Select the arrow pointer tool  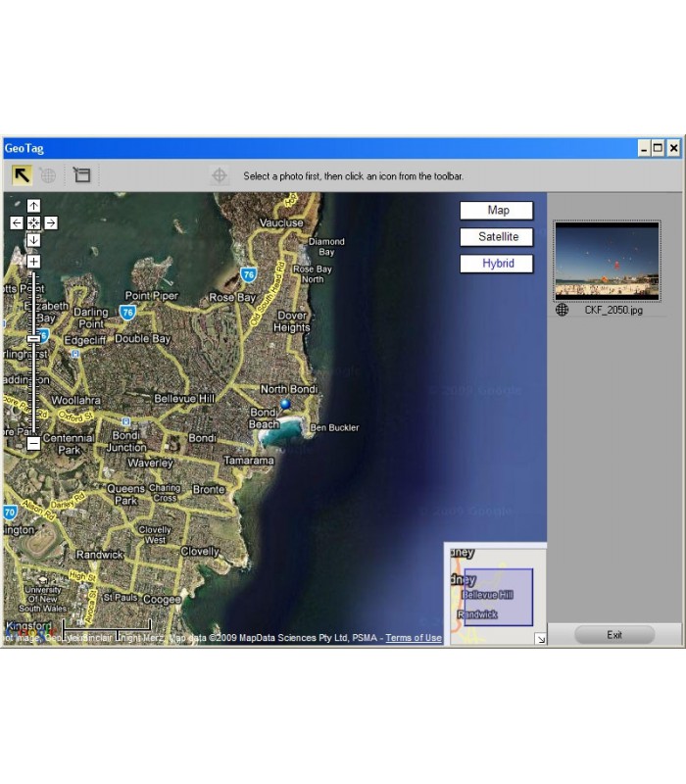22,175
